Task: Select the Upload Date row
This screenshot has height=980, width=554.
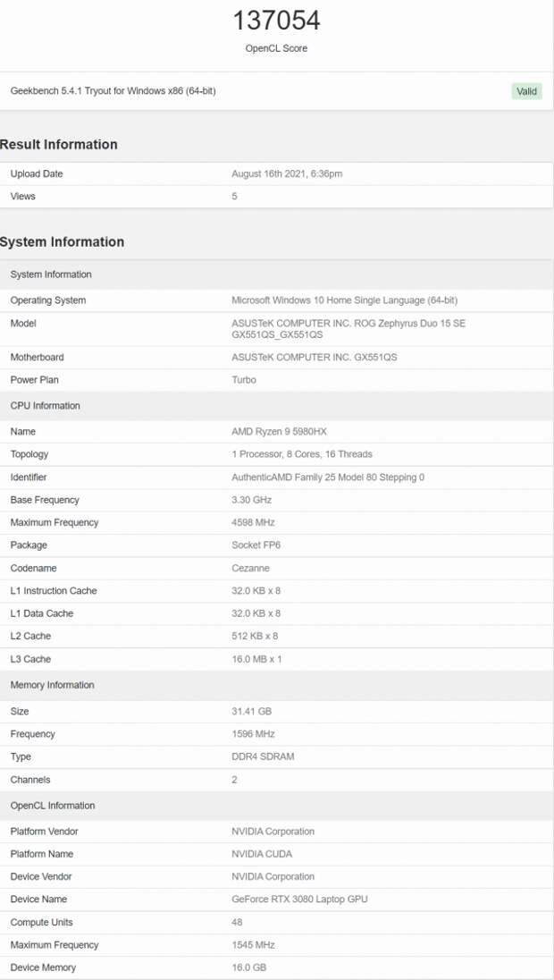Action: pyautogui.click(x=277, y=173)
